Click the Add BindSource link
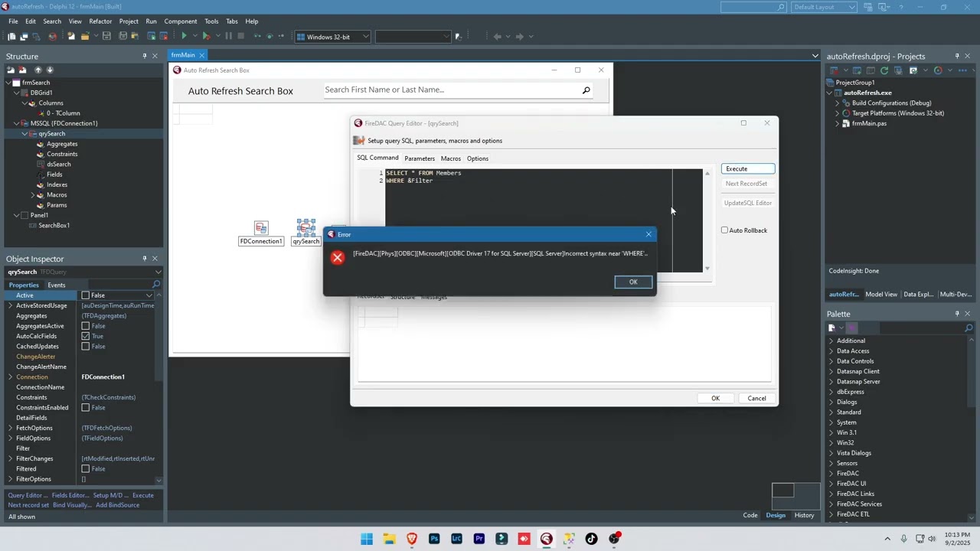The height and width of the screenshot is (551, 980). (x=117, y=505)
